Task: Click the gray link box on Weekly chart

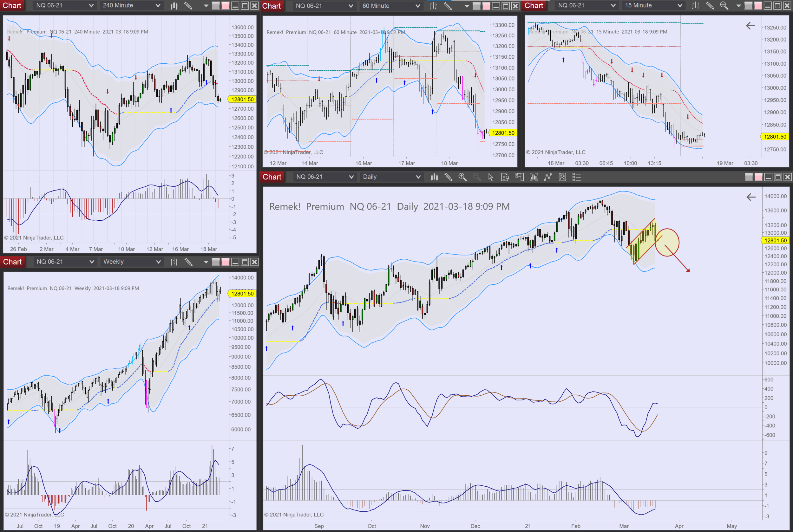Action: (216, 262)
